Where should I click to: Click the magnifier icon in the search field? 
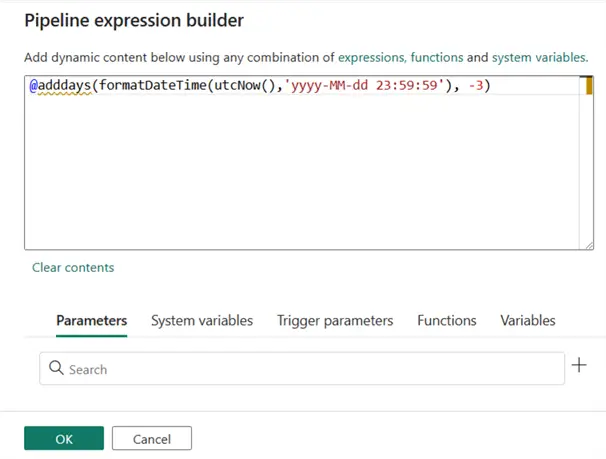click(x=55, y=369)
